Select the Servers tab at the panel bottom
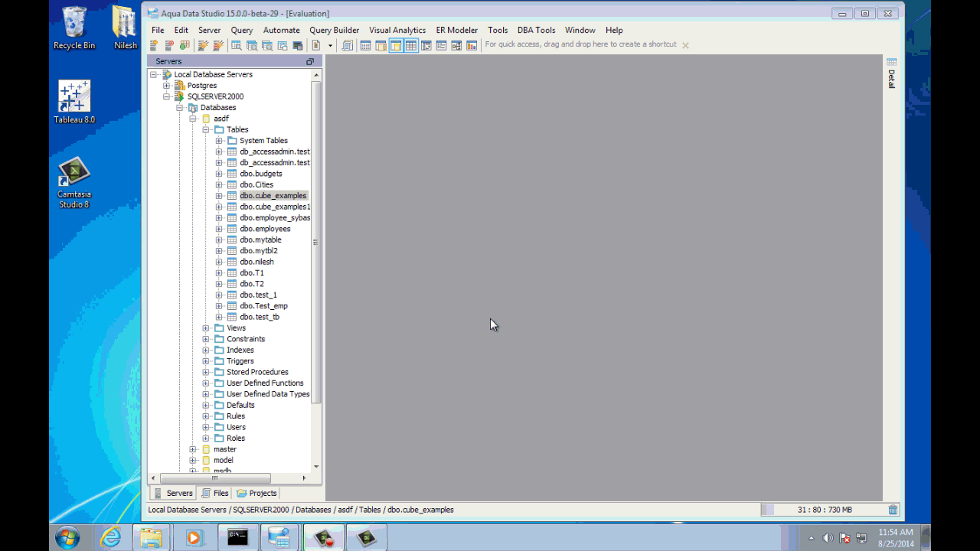Viewport: 980px width, 551px height. pos(173,494)
